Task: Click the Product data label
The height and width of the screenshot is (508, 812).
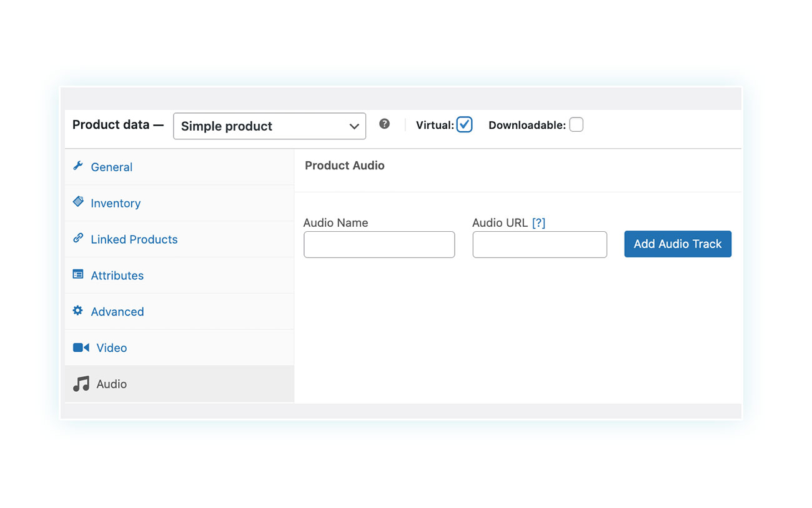Action: pyautogui.click(x=117, y=124)
